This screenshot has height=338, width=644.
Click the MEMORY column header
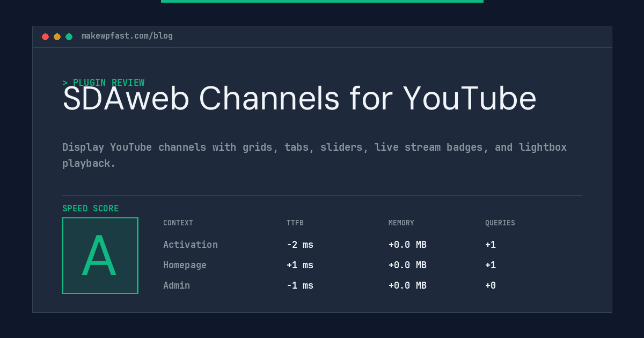click(x=401, y=223)
